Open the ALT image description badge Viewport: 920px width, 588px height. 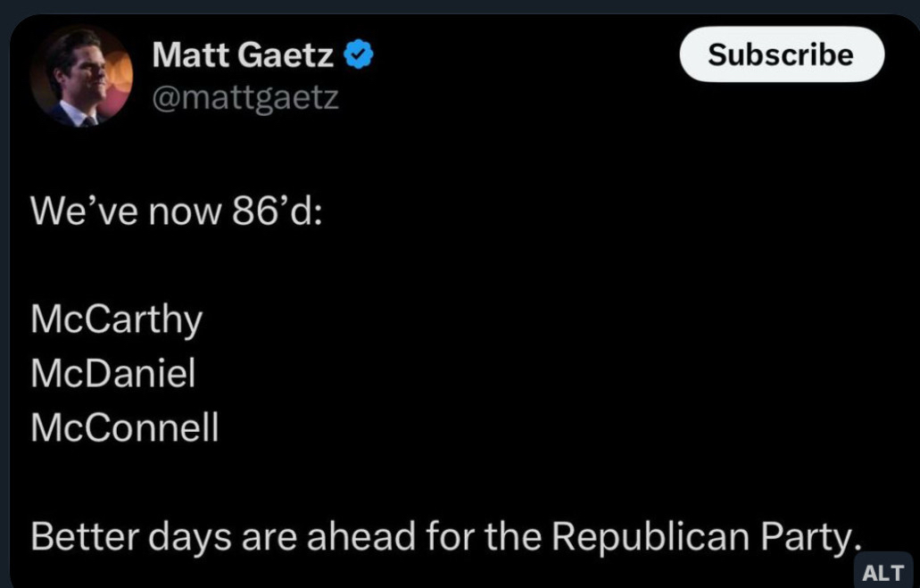pyautogui.click(x=883, y=572)
